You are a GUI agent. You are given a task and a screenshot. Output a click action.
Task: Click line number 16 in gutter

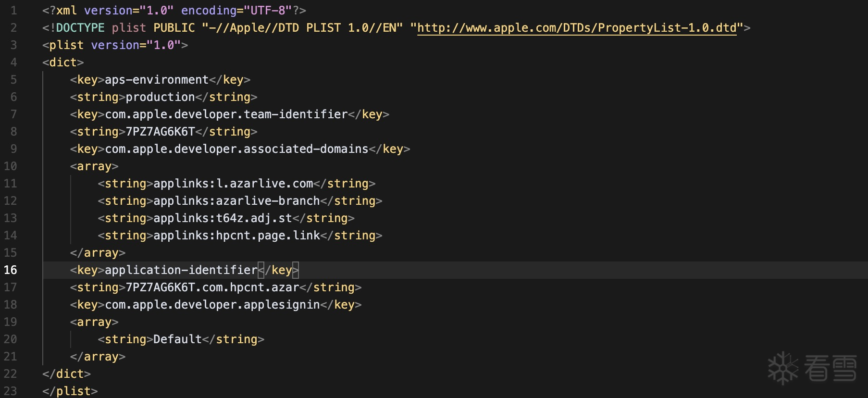[11, 270]
